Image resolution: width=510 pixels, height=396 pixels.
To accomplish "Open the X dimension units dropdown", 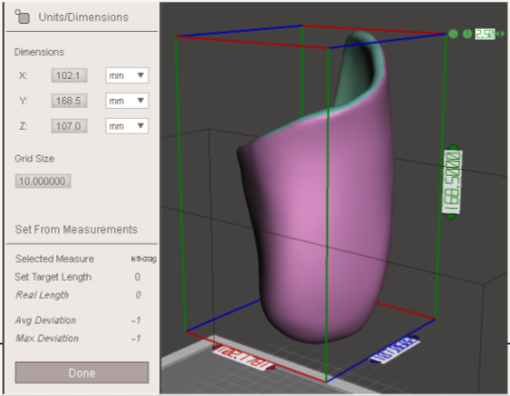I will [x=127, y=75].
